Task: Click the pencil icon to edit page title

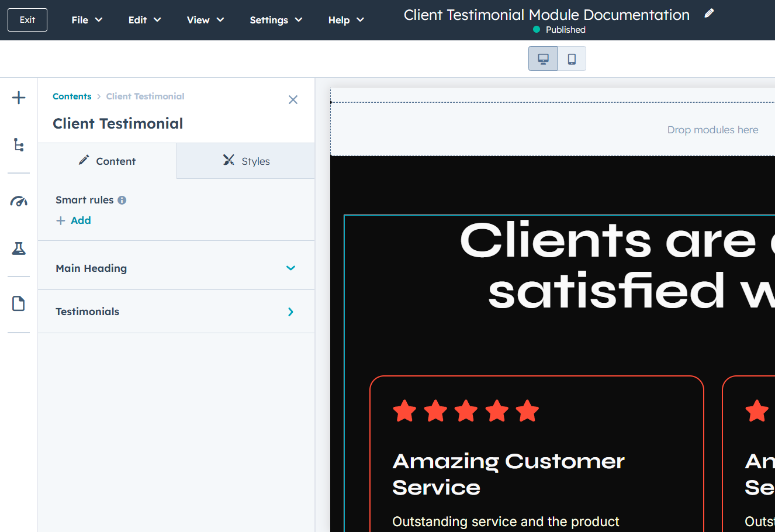Action: [x=709, y=13]
